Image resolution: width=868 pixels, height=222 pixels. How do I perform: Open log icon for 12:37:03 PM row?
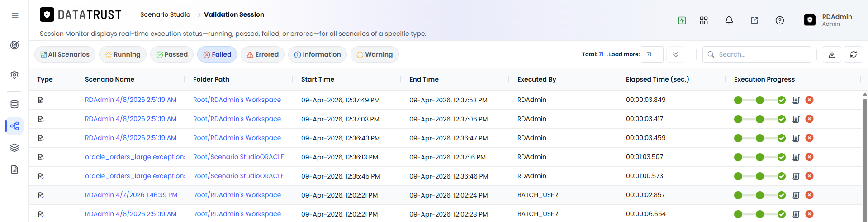[x=796, y=119]
